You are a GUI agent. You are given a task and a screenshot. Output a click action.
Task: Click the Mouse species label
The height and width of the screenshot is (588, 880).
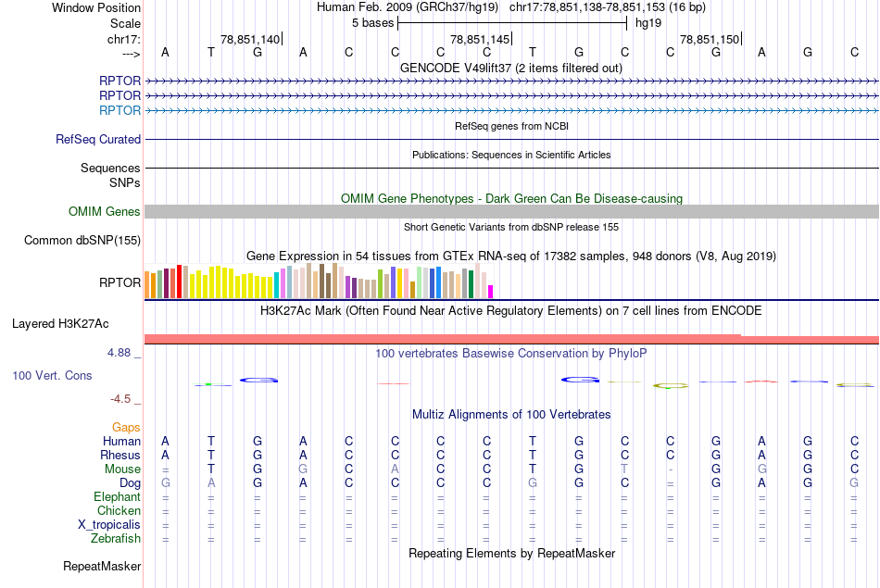[122, 469]
